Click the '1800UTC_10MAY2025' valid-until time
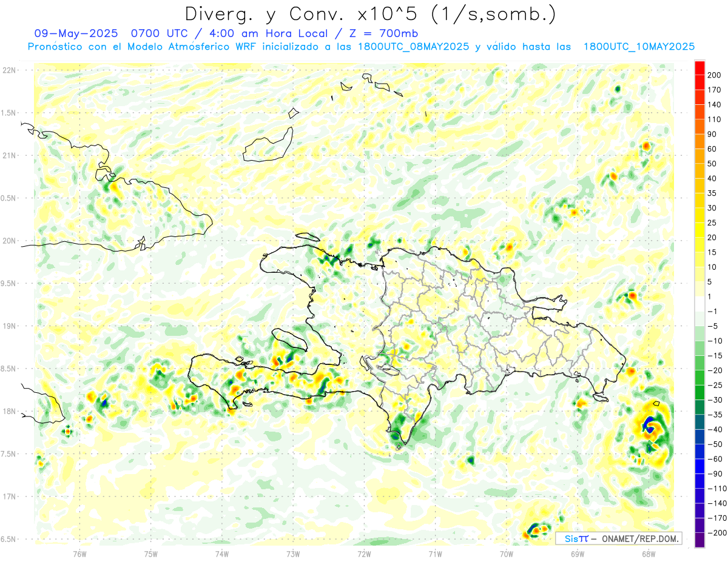The image size is (728, 562). [x=639, y=47]
